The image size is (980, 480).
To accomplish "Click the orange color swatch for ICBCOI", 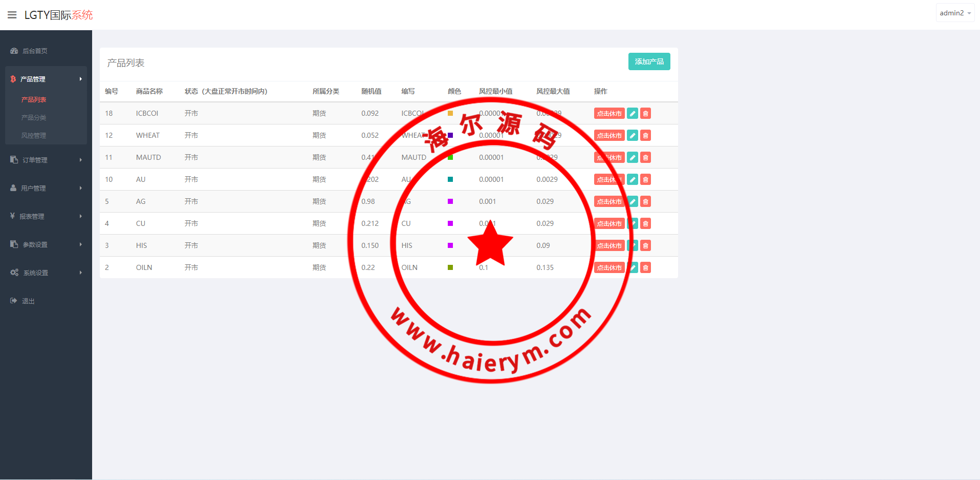I will click(x=450, y=113).
